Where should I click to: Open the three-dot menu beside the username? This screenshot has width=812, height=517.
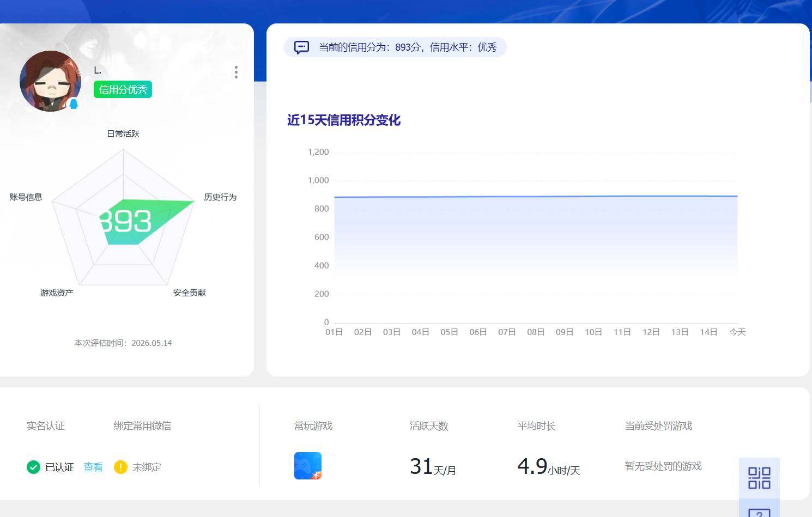click(236, 72)
